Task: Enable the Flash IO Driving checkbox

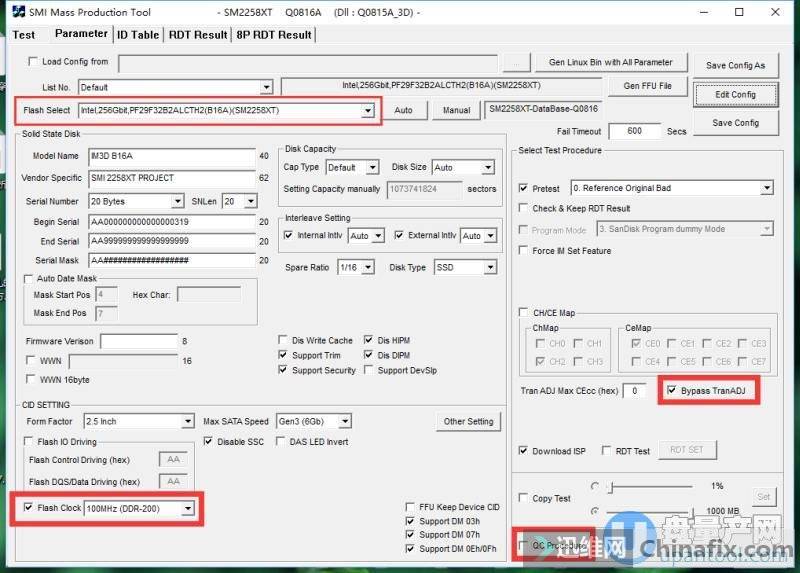Action: (29, 441)
